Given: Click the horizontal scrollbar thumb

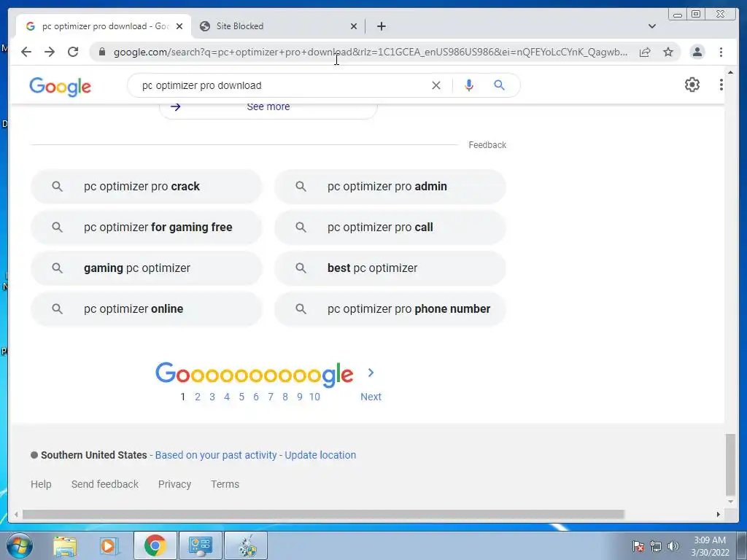Looking at the screenshot, I should (323, 514).
